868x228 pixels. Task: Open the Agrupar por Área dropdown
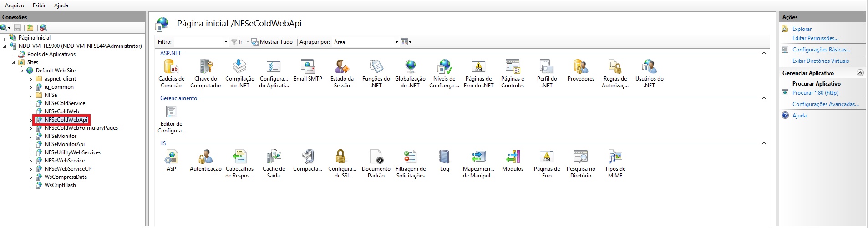(365, 42)
